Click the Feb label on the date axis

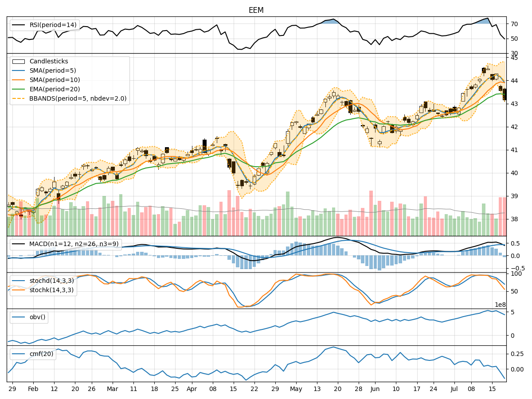click(33, 389)
